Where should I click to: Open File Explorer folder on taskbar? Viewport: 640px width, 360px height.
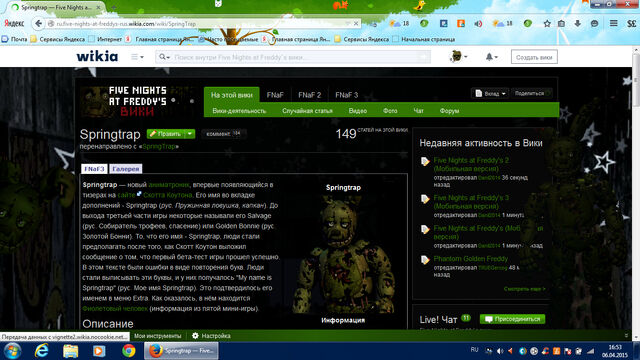coord(70,351)
